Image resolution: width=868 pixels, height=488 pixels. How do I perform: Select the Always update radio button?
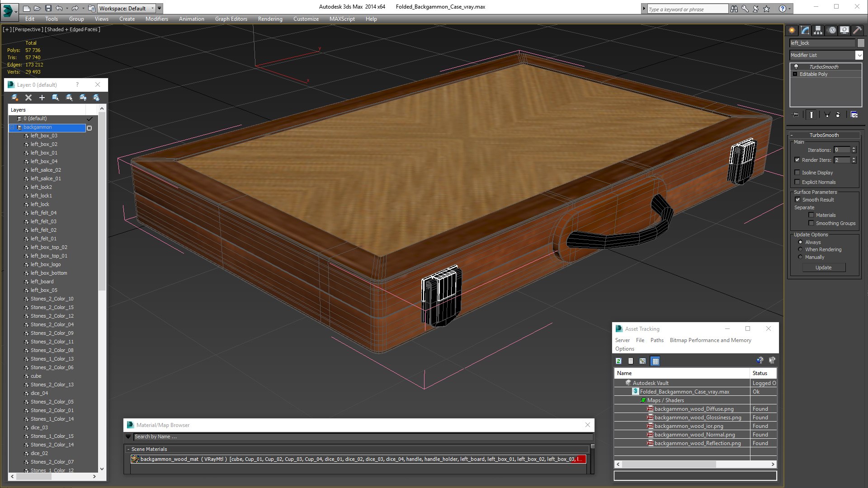click(x=801, y=242)
